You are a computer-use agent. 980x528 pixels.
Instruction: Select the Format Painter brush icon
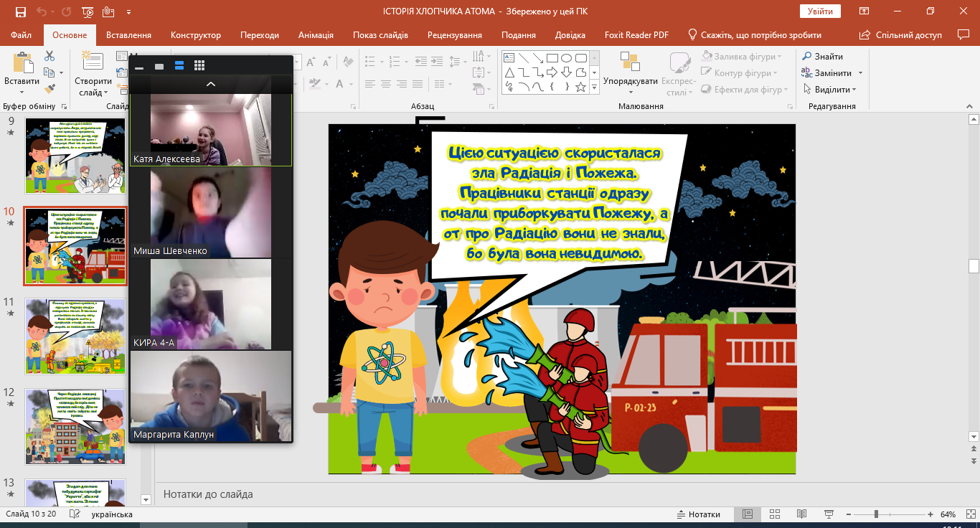(50, 89)
